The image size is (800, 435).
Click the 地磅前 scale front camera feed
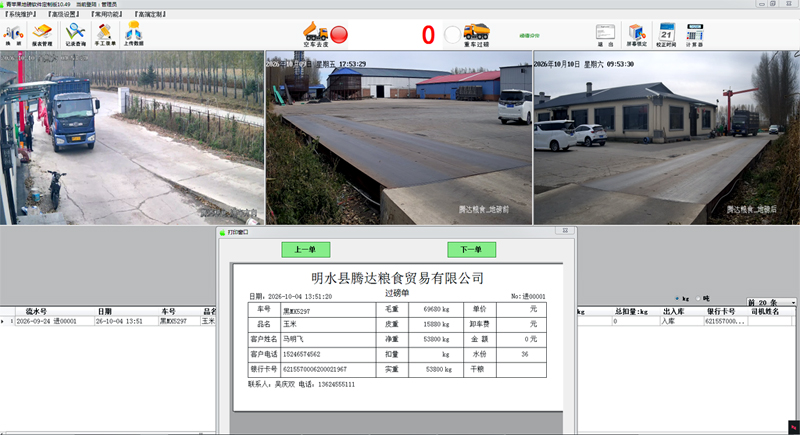(398, 137)
